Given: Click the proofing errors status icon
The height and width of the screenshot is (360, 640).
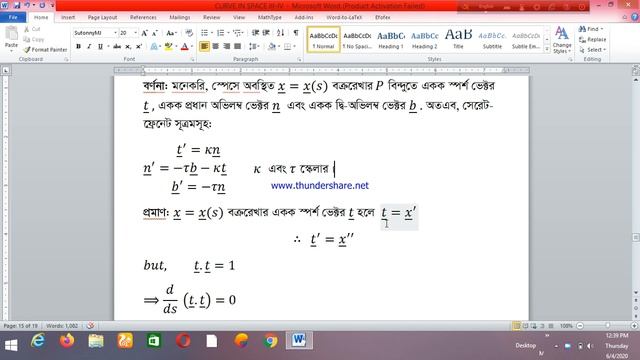Looking at the screenshot, I should [91, 326].
